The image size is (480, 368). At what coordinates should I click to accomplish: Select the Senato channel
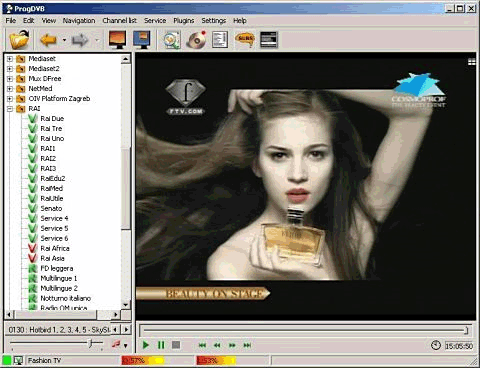(51, 209)
